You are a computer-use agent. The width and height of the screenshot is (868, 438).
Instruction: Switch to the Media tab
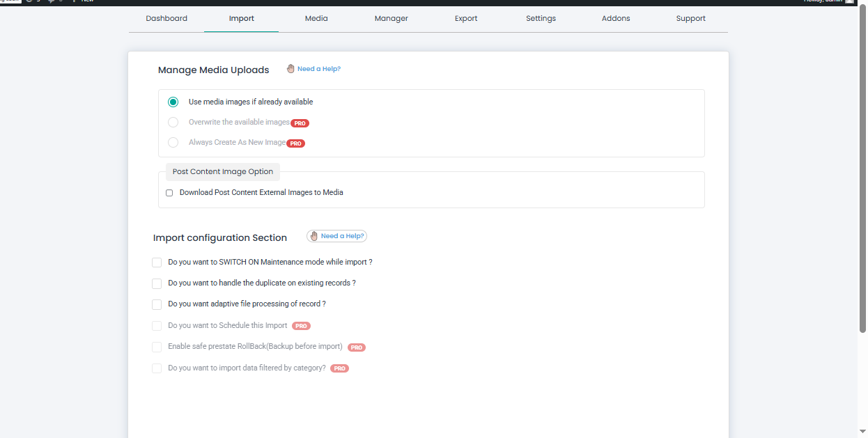pos(316,18)
